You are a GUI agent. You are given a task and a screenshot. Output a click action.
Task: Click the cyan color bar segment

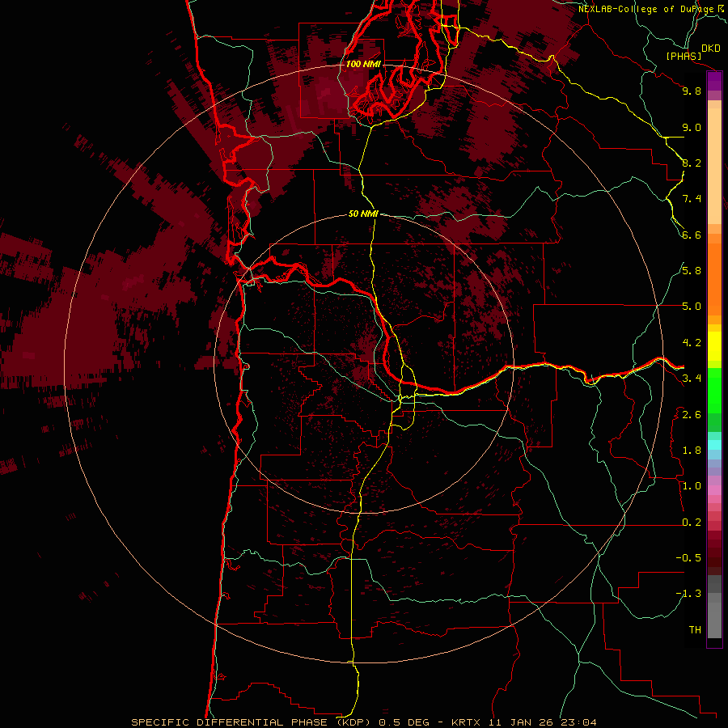(714, 445)
